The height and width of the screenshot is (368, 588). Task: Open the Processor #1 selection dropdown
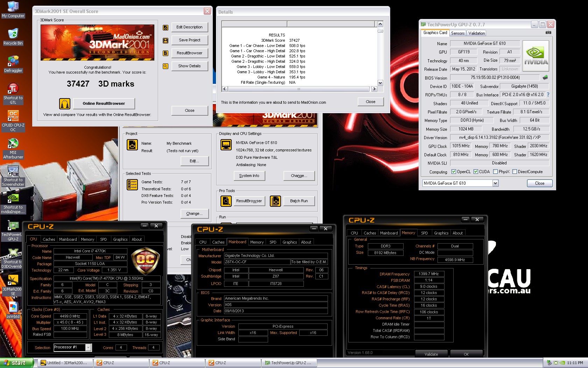click(88, 347)
